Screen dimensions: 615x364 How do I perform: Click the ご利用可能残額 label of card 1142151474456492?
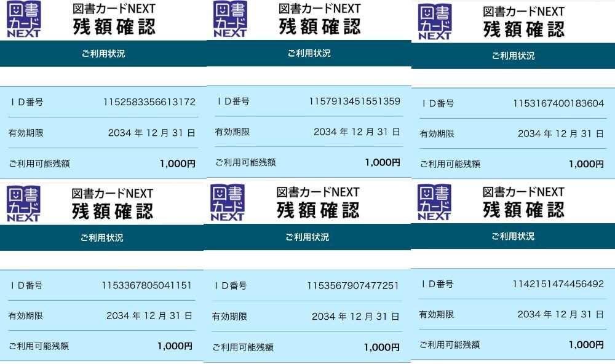coord(450,345)
